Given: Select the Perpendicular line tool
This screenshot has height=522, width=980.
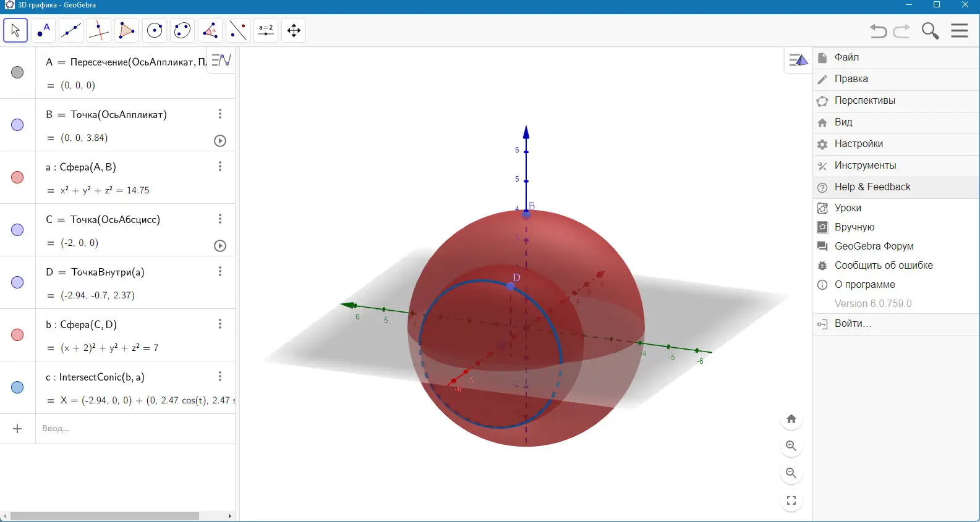Looking at the screenshot, I should click(x=99, y=30).
